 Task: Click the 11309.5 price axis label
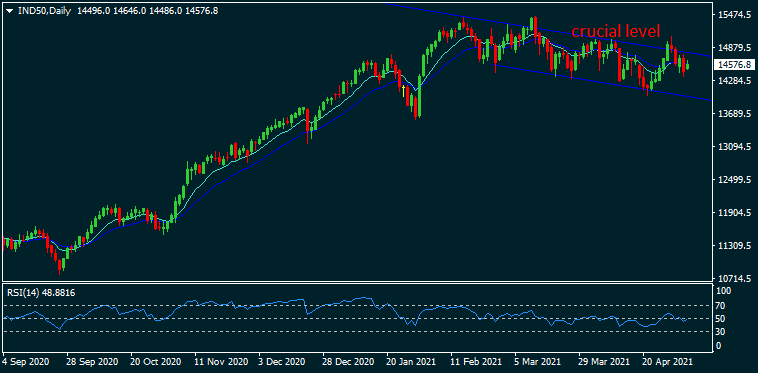pos(734,246)
